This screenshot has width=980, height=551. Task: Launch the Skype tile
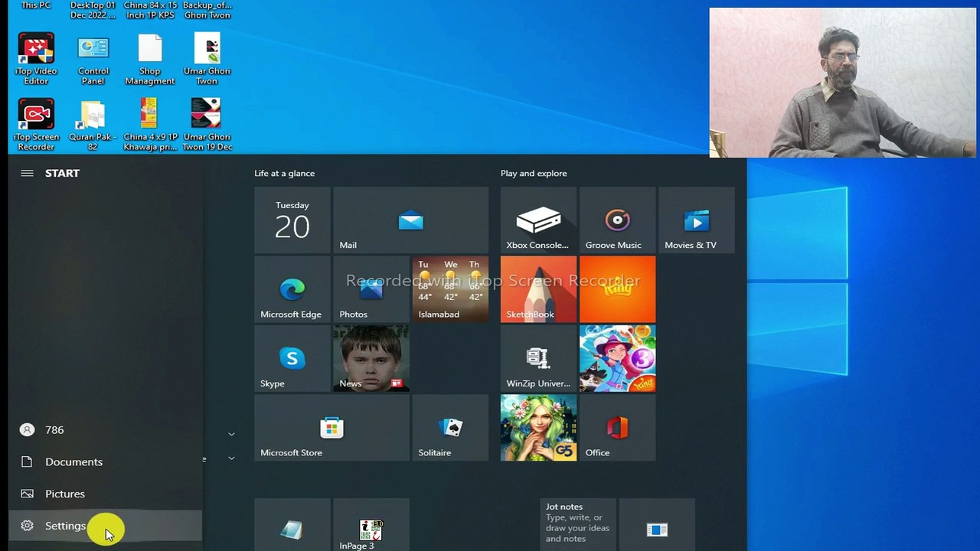pyautogui.click(x=292, y=358)
